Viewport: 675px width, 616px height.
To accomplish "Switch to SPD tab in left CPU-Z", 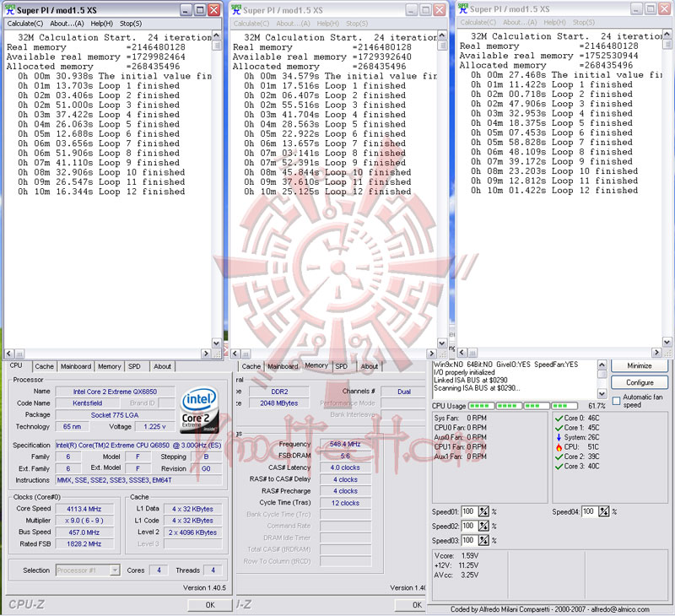I will pyautogui.click(x=134, y=366).
